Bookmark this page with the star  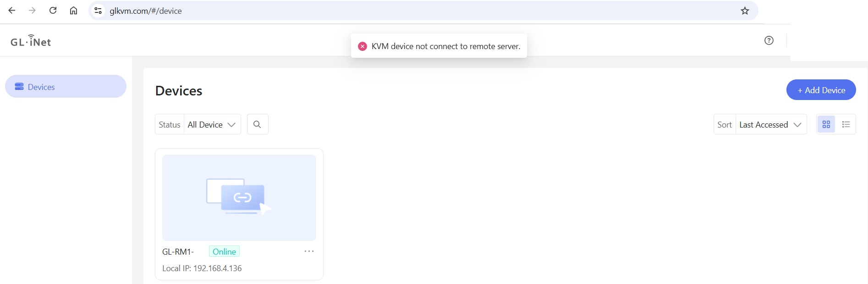745,11
